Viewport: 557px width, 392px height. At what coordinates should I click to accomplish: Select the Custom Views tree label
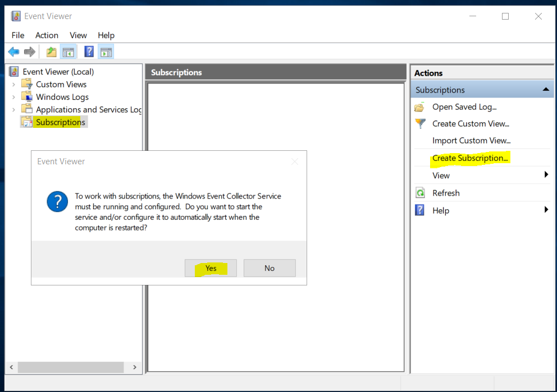(x=61, y=85)
